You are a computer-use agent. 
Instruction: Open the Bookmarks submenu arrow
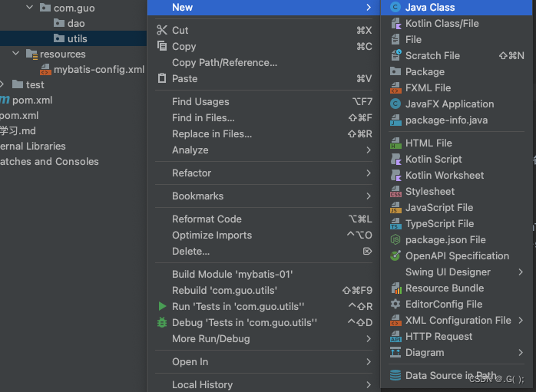pyautogui.click(x=368, y=196)
